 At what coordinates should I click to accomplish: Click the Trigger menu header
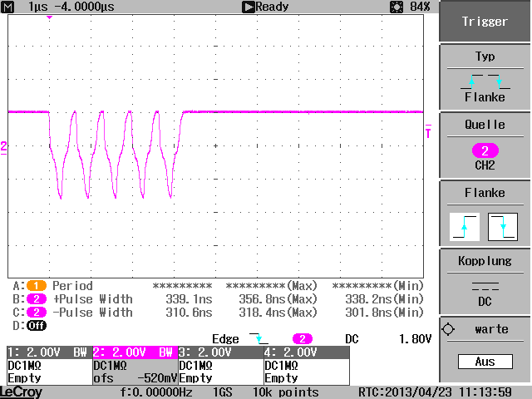485,21
